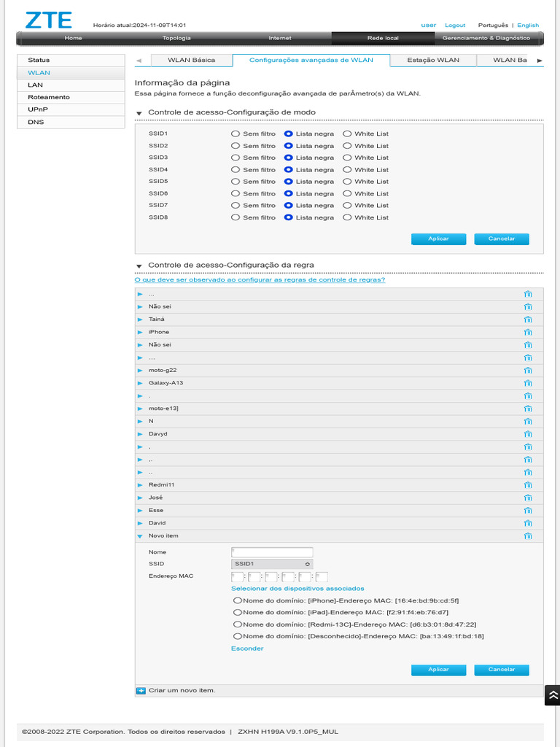This screenshot has width=560, height=747.
Task: Expand the 'Davyd' rule entry
Action: pyautogui.click(x=140, y=435)
